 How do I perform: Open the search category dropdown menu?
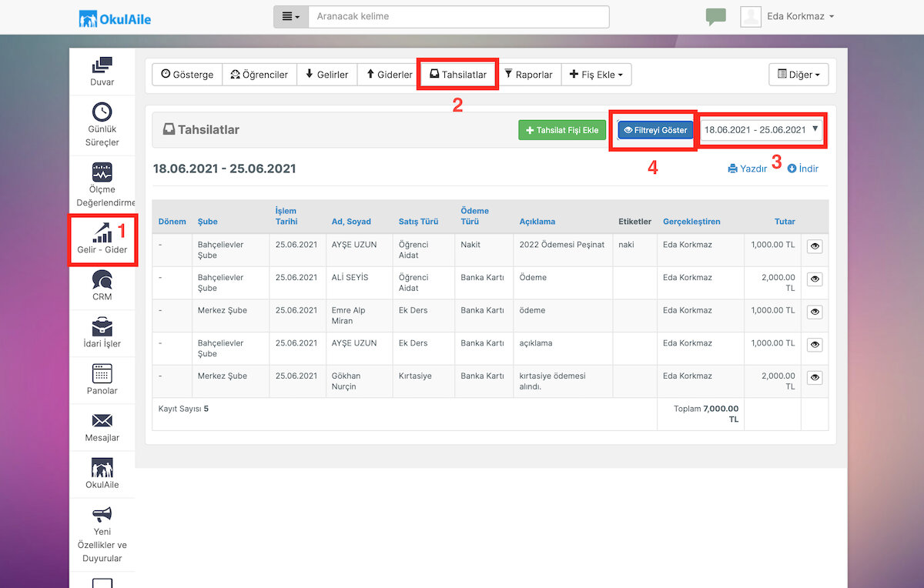click(x=291, y=17)
